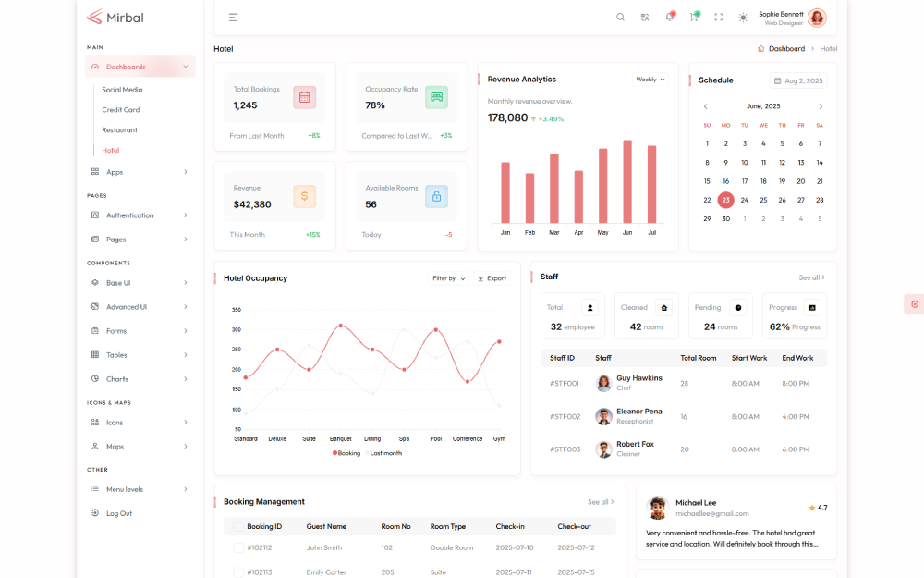Click the sun light-mode theme icon
This screenshot has width=924, height=578.
pos(743,17)
